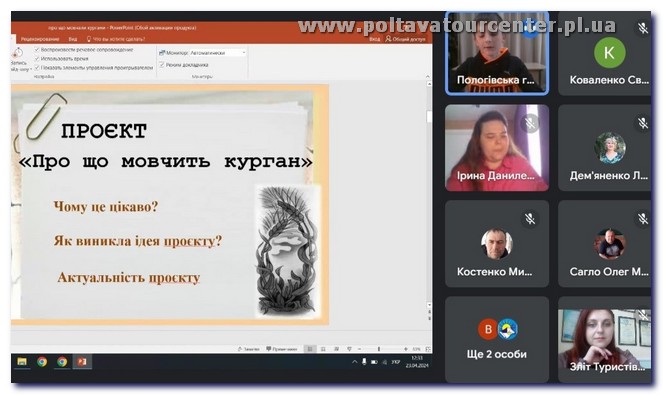Click the muted mic icon on Коваленко tile
Viewport: 663px width, 395px height.
tap(642, 28)
